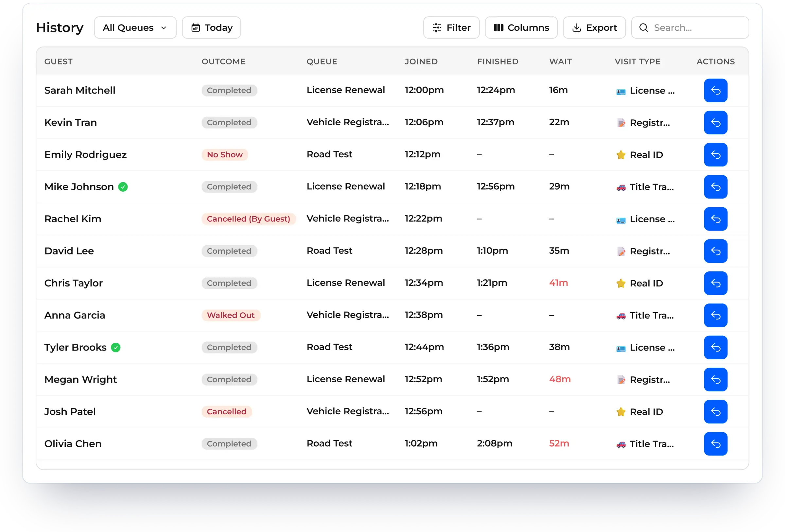Open the Today date picker
This screenshot has width=785, height=532.
click(x=211, y=27)
